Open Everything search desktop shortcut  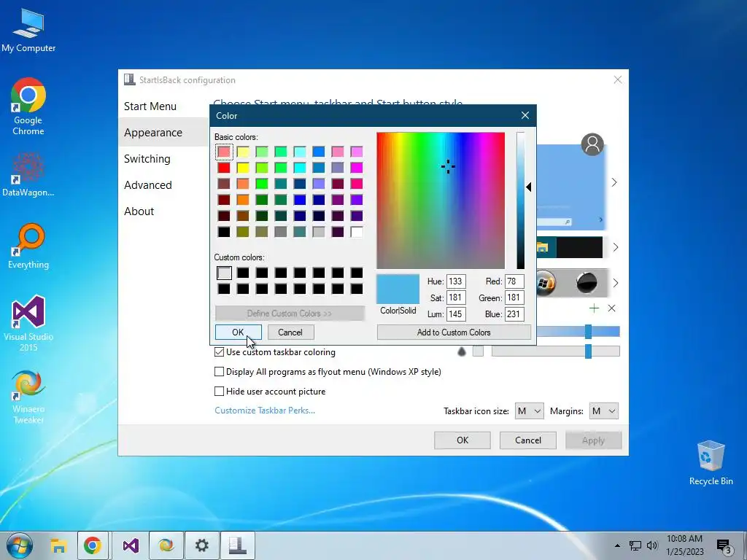[28, 246]
